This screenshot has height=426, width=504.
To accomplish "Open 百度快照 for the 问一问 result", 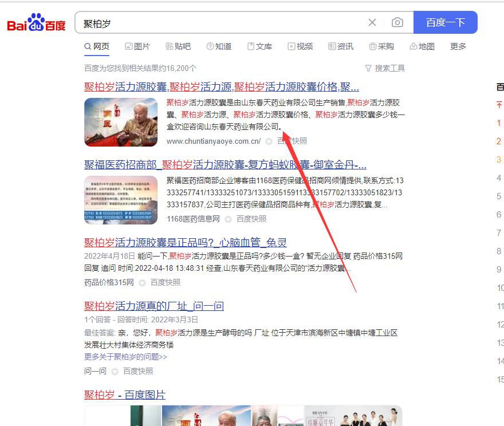I will (138, 372).
